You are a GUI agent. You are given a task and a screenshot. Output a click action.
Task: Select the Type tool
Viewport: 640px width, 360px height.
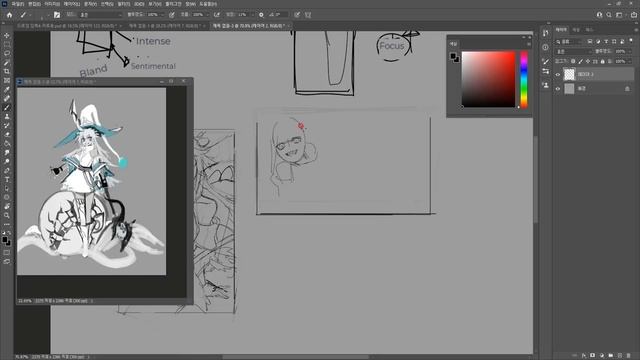coord(7,179)
